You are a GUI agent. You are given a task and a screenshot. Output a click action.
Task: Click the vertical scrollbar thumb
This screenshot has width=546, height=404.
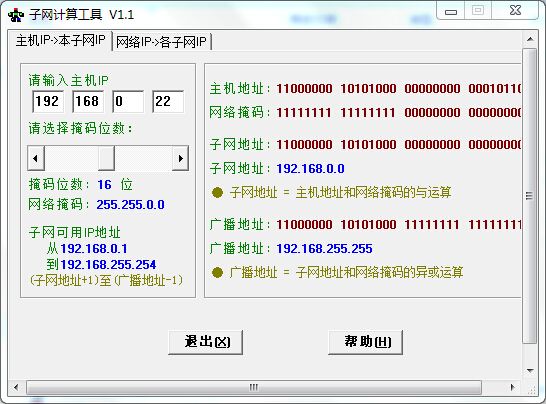(530, 196)
